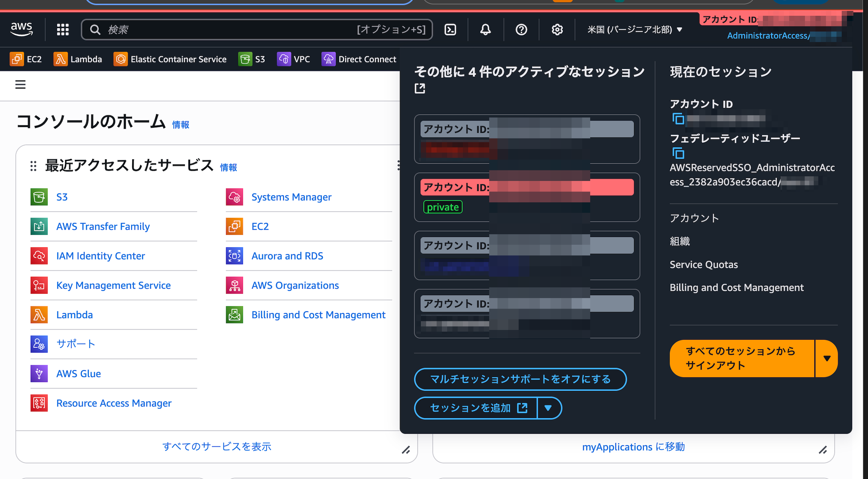The width and height of the screenshot is (868, 479).
Task: Open the AWS Glue link
Action: [78, 374]
